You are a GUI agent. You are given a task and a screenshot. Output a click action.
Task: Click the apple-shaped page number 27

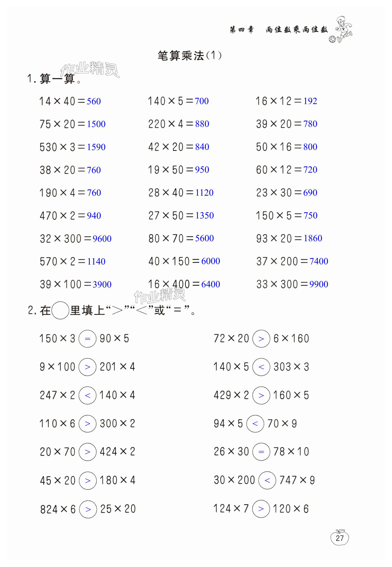pyautogui.click(x=340, y=538)
